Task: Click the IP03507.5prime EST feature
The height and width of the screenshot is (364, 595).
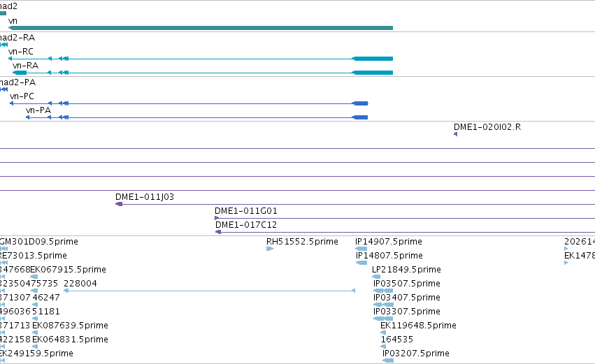Action: coord(383,291)
